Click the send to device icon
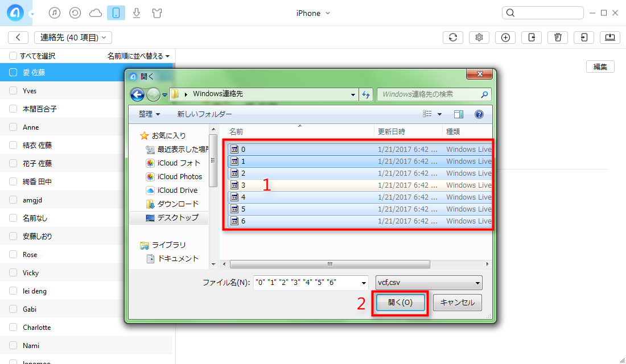The height and width of the screenshot is (364, 626). [x=584, y=38]
